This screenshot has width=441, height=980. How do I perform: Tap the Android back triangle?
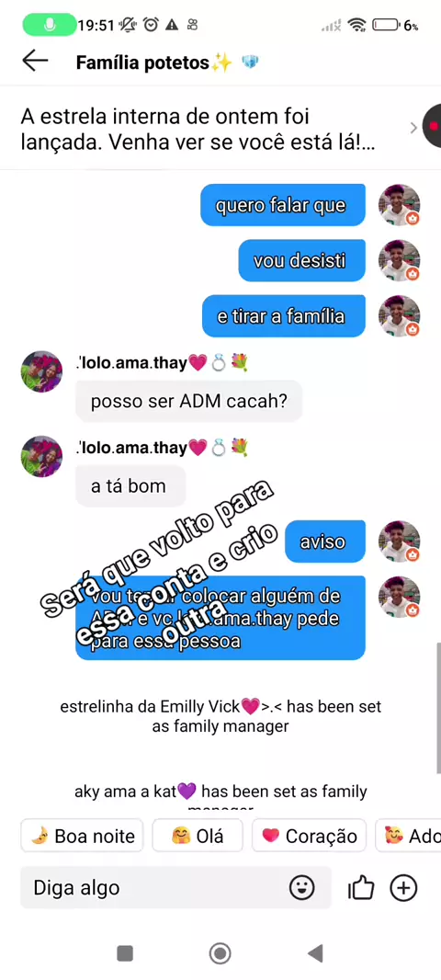tap(315, 953)
